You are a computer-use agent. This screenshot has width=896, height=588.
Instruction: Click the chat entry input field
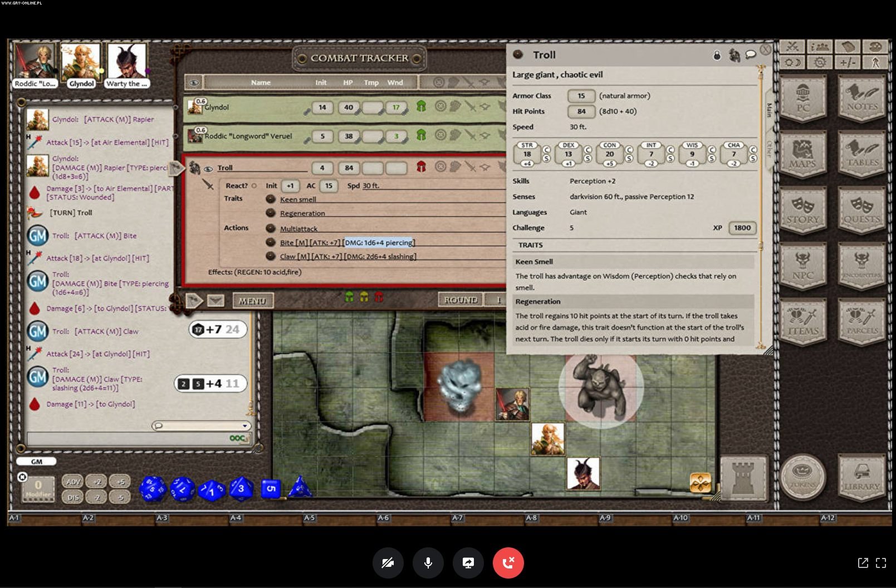click(x=128, y=439)
